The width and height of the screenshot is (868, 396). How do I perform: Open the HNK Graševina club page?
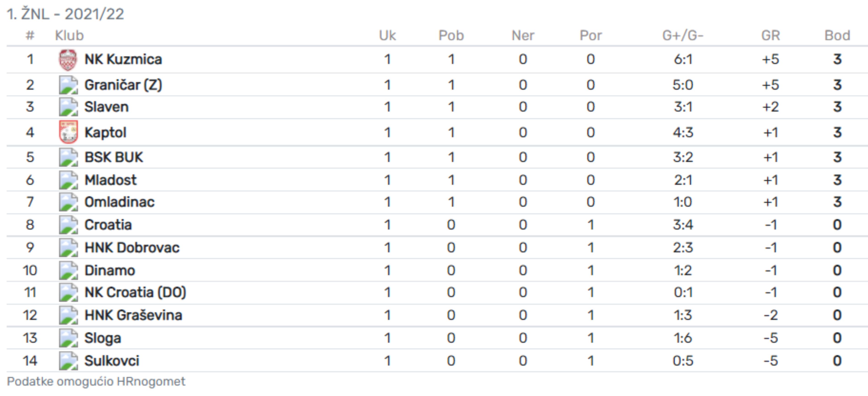133,315
